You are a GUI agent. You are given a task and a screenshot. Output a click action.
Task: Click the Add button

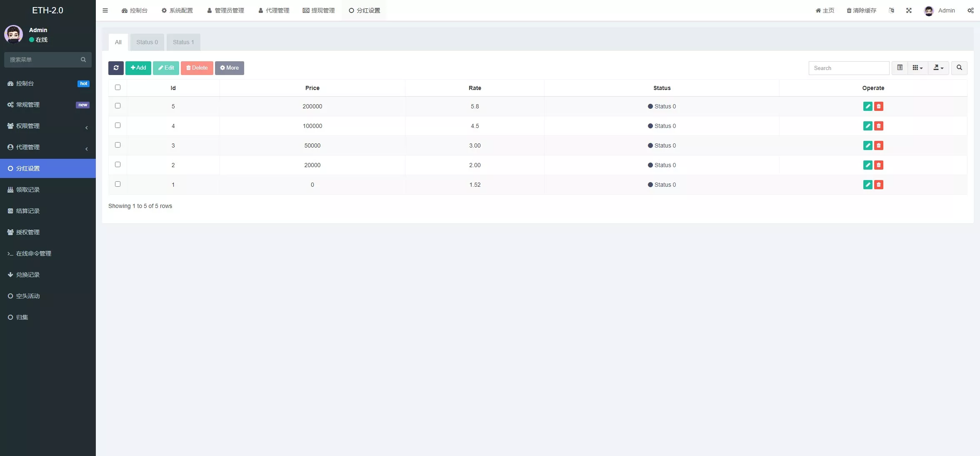coord(138,68)
